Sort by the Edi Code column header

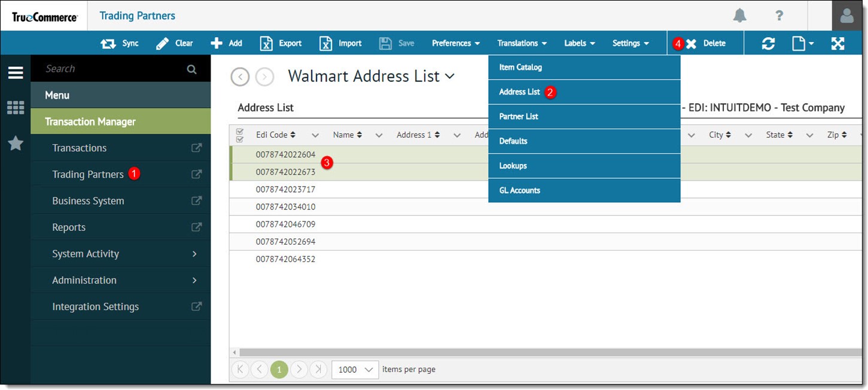click(276, 135)
